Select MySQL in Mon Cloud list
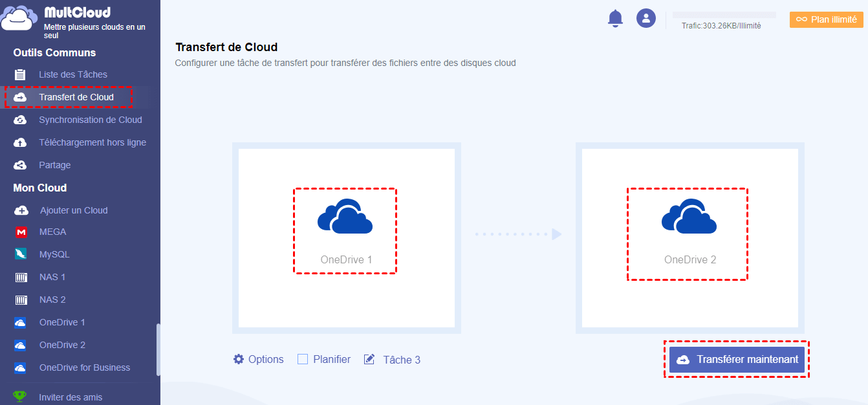 (54, 254)
